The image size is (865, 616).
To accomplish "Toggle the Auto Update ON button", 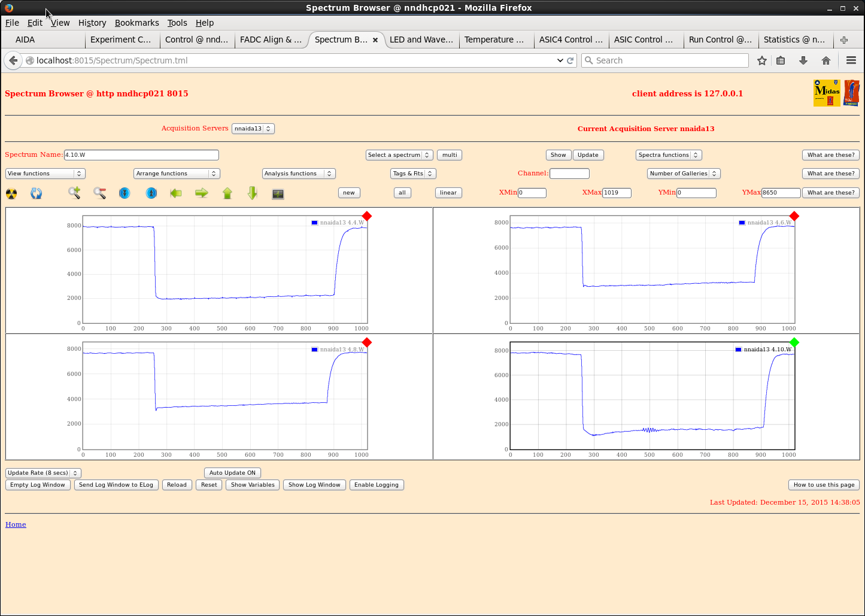I will [x=232, y=473].
